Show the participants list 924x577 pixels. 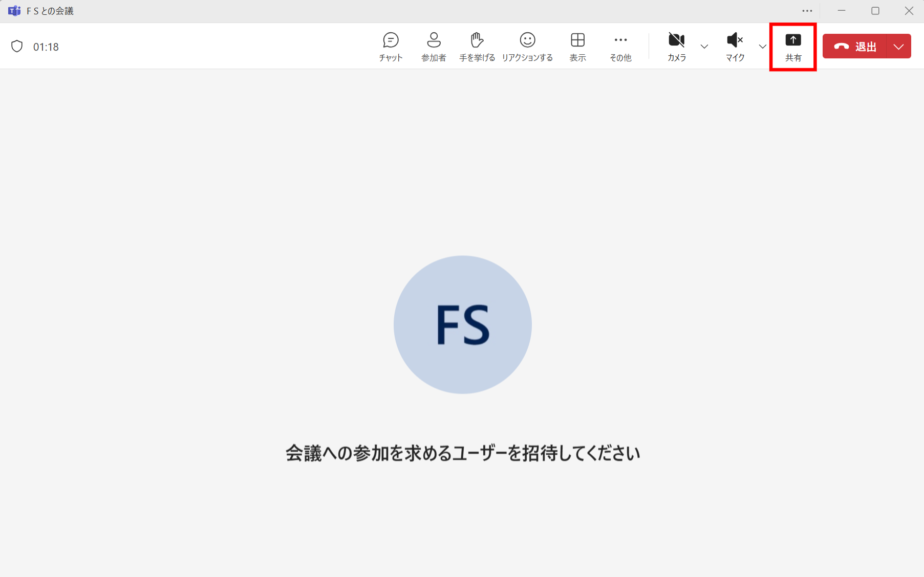click(433, 46)
